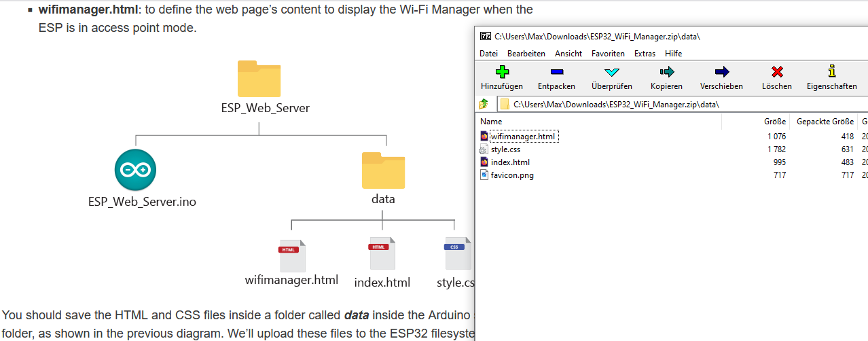The image size is (868, 341).
Task: Select the style.css file entry
Action: [505, 149]
